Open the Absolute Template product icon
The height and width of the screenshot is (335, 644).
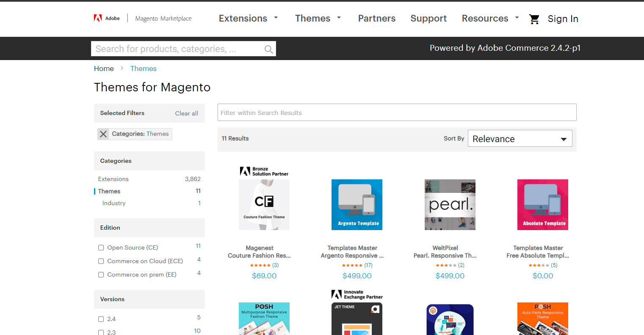pyautogui.click(x=542, y=205)
